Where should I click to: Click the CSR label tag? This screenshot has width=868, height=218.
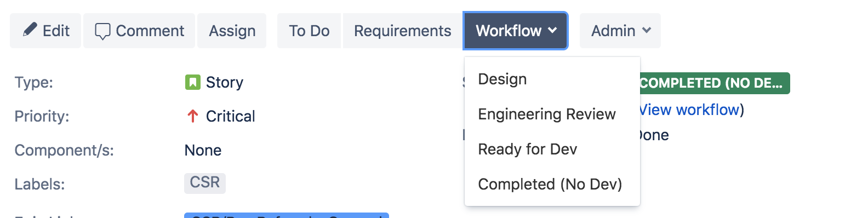[x=205, y=182]
